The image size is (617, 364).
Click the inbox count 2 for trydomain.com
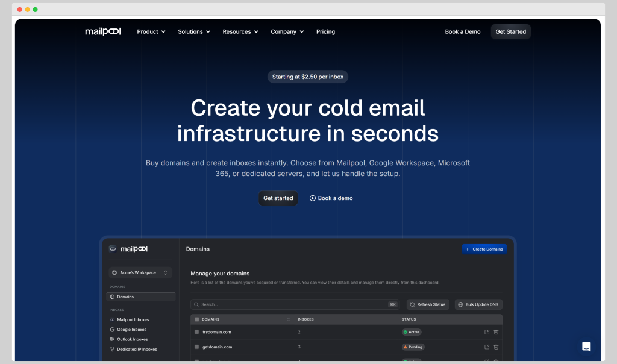[x=299, y=332]
